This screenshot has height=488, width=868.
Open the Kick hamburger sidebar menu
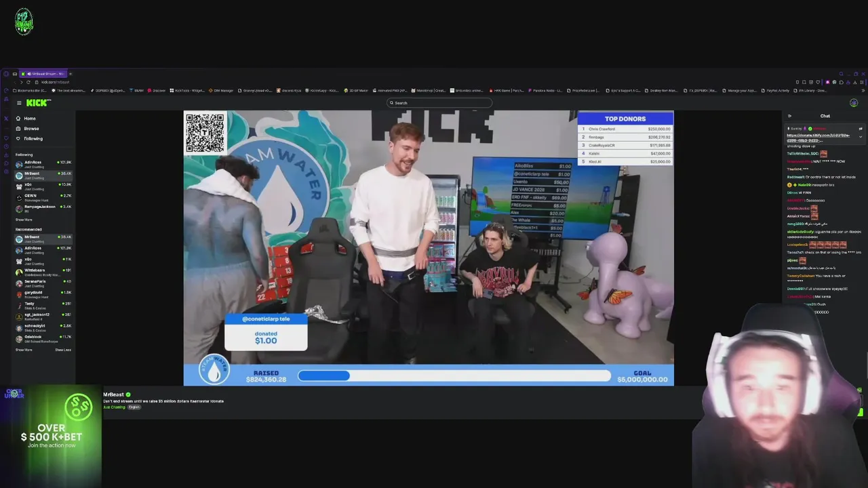coord(19,103)
